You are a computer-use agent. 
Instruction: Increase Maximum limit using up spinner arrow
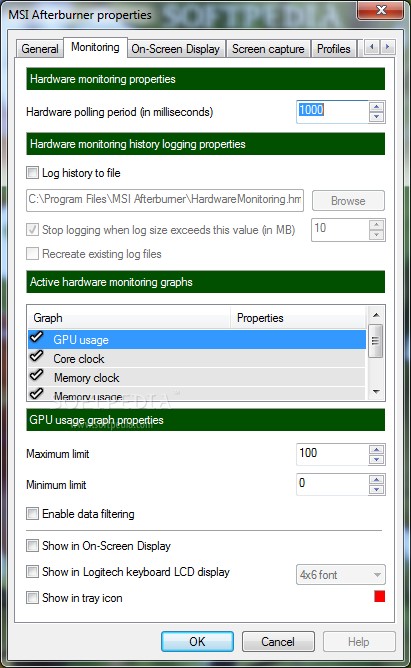coord(377,449)
